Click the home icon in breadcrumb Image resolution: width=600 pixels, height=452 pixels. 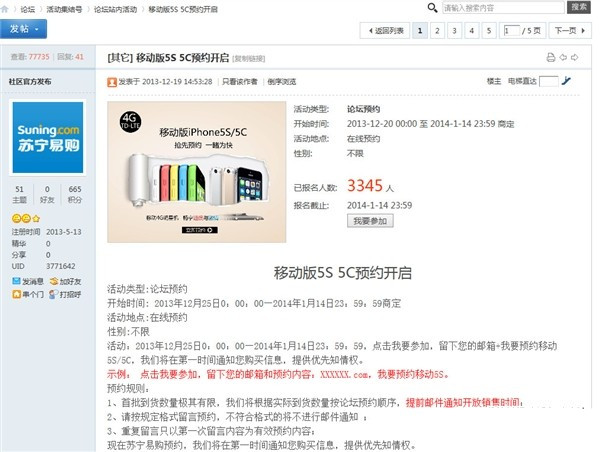pyautogui.click(x=4, y=9)
